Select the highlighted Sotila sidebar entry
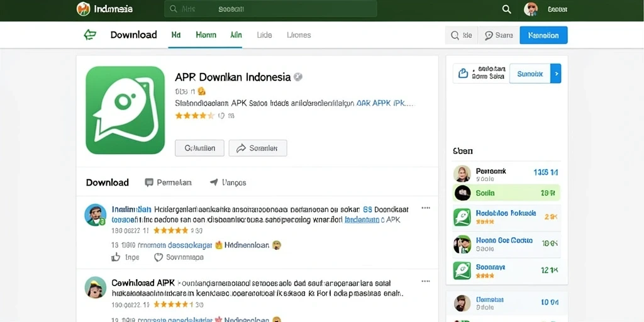 point(506,192)
